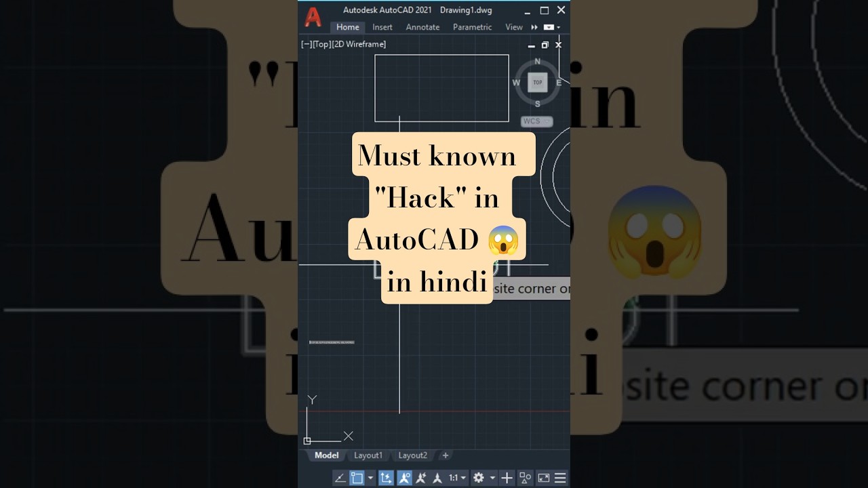Open object snap settings dropdown arrow
868x488 pixels.
(x=370, y=479)
